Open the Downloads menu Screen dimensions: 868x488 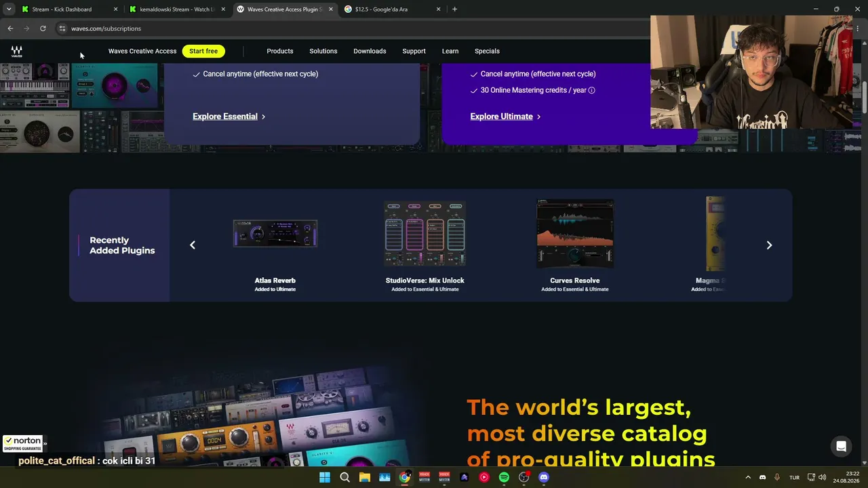(370, 52)
